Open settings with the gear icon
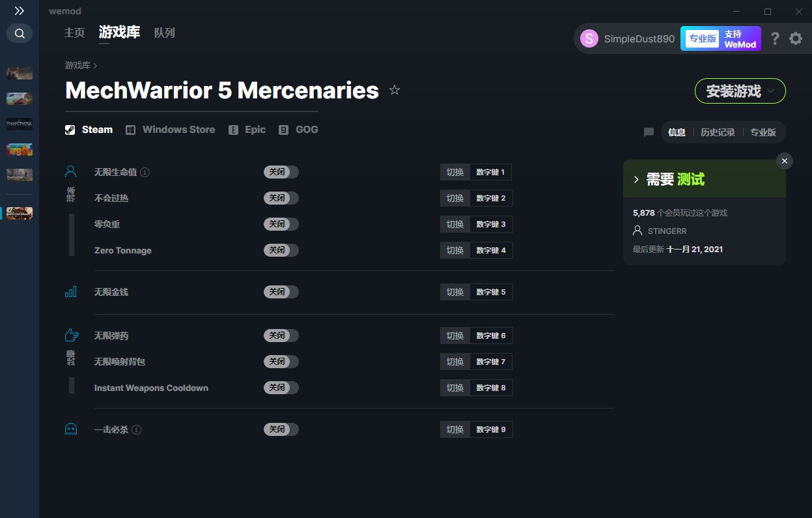 pos(796,38)
